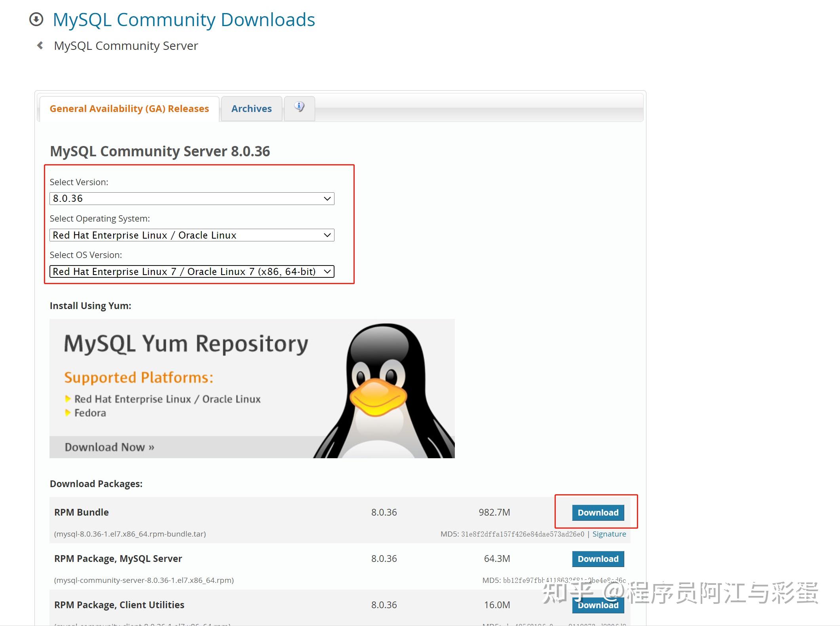This screenshot has height=626, width=840.
Task: Switch to the Archives tab
Action: click(x=251, y=108)
